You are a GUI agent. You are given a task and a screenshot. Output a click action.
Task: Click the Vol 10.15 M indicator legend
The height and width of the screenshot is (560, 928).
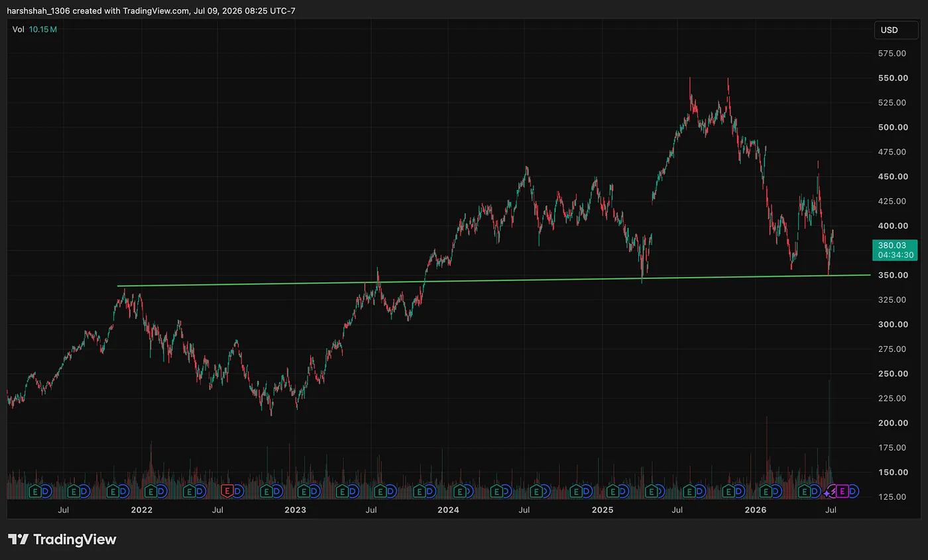[34, 29]
